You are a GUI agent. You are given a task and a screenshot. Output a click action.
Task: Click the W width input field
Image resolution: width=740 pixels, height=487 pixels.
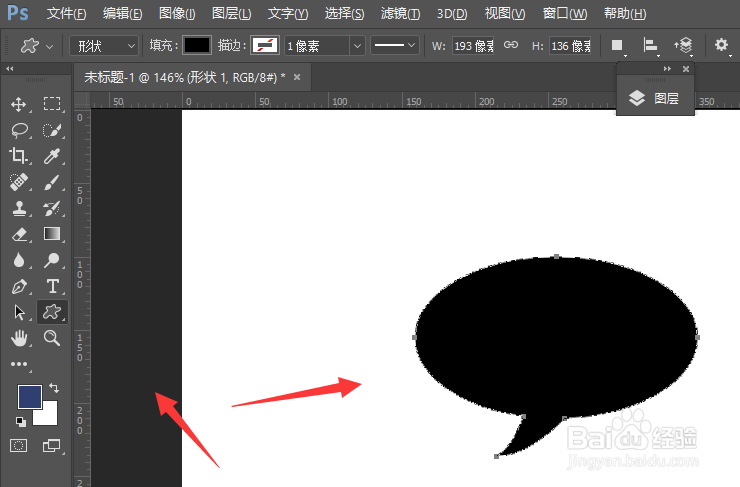pos(473,46)
